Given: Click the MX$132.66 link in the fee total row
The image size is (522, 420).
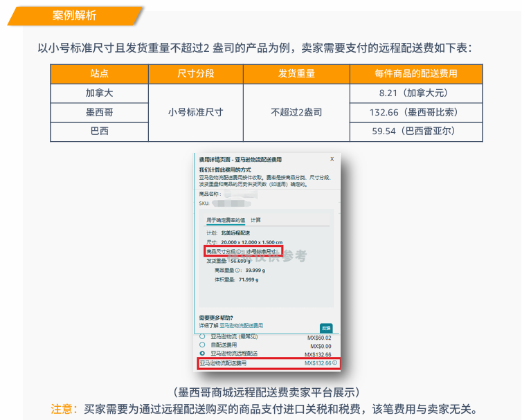Looking at the screenshot, I should click(x=318, y=363).
